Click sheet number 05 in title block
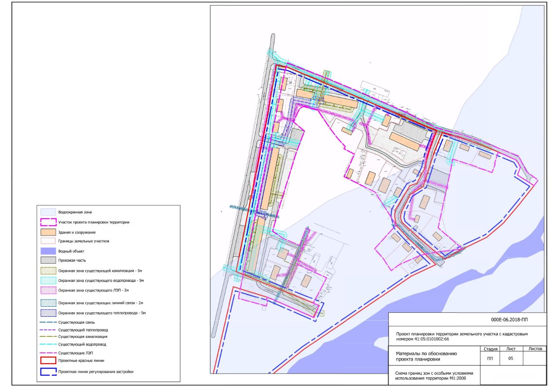 [511, 359]
